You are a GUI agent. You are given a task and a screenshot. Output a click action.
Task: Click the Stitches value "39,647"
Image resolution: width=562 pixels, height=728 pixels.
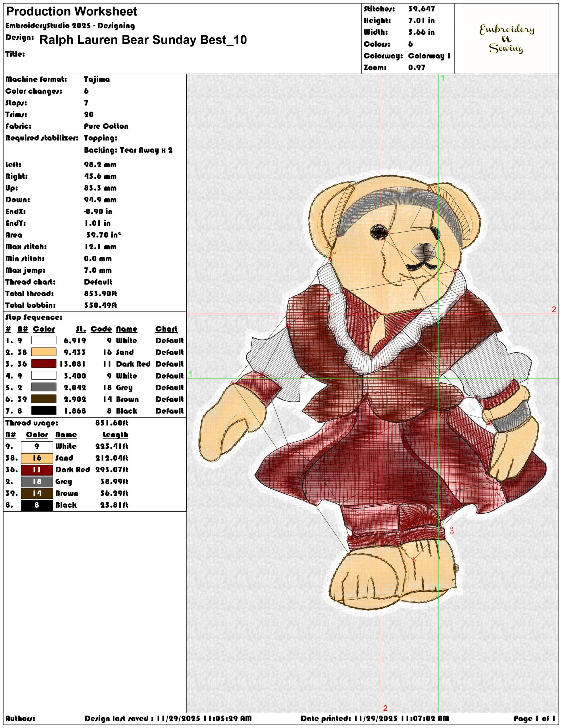(421, 9)
